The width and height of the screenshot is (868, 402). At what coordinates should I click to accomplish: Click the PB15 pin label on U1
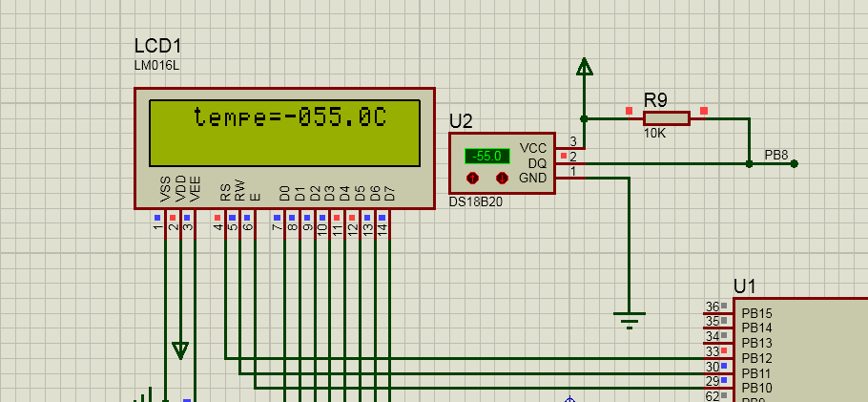756,313
